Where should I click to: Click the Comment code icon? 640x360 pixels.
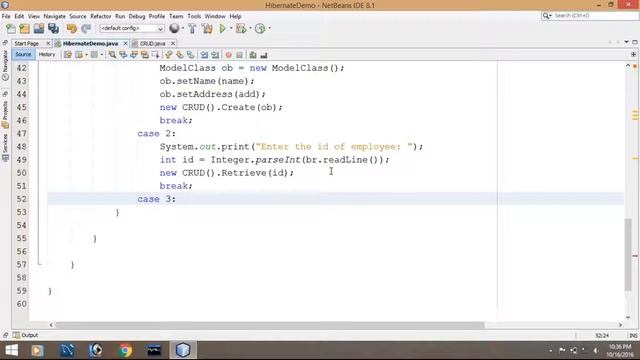253,55
